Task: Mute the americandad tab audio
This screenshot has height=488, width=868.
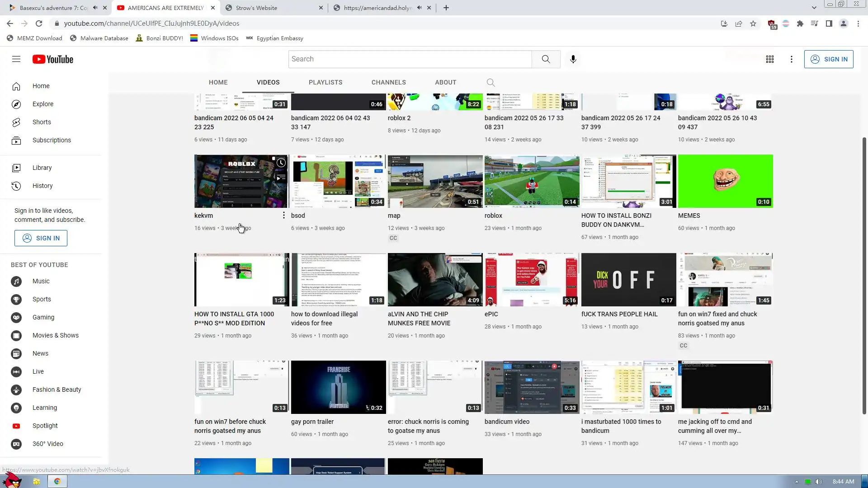Action: (x=419, y=8)
